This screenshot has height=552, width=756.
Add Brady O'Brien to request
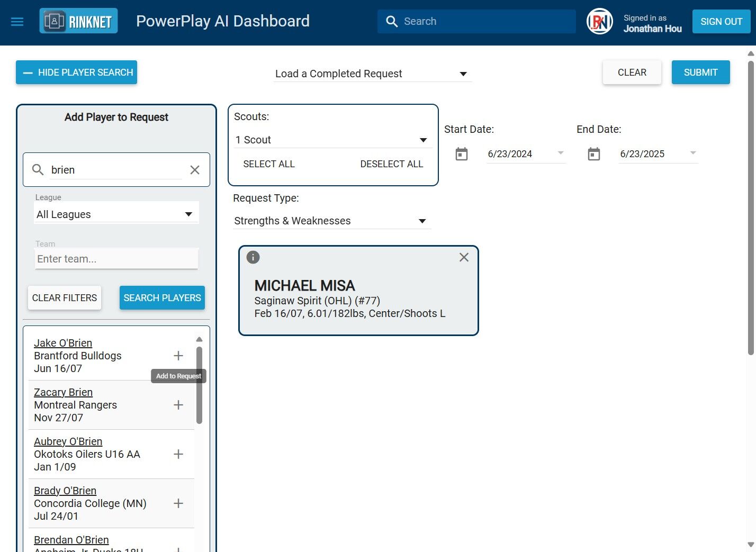178,503
